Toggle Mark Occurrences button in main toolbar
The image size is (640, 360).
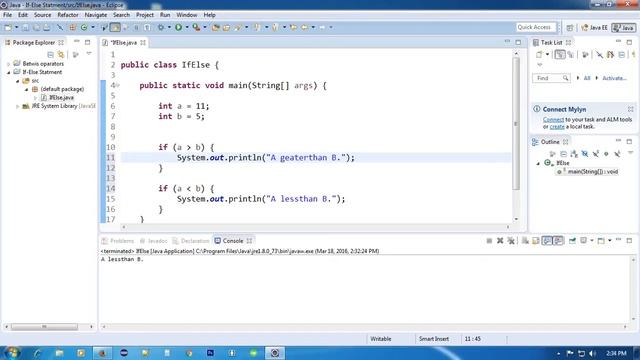click(116, 27)
